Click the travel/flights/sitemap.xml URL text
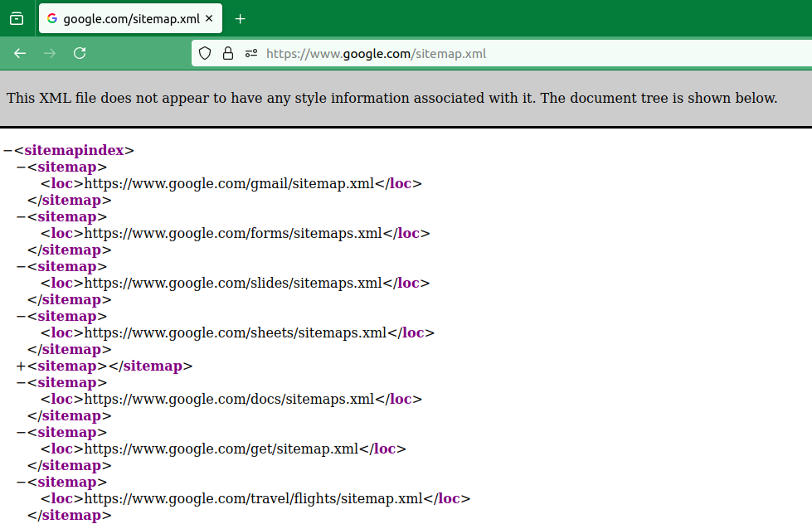Screen dimensions: 812x524 [x=253, y=498]
